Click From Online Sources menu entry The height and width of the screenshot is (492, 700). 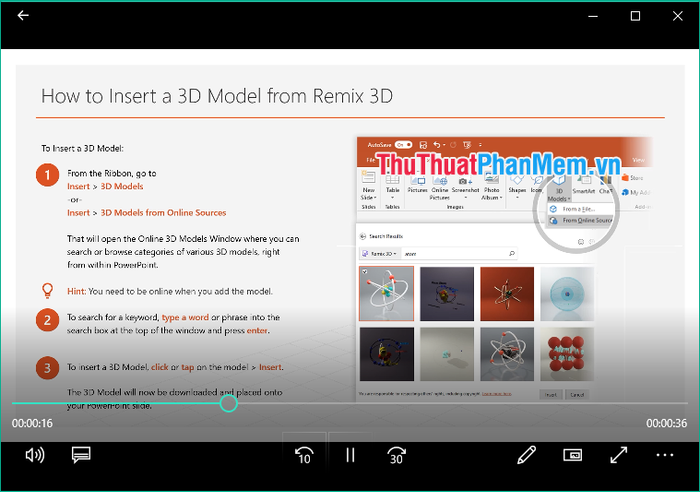pyautogui.click(x=582, y=221)
